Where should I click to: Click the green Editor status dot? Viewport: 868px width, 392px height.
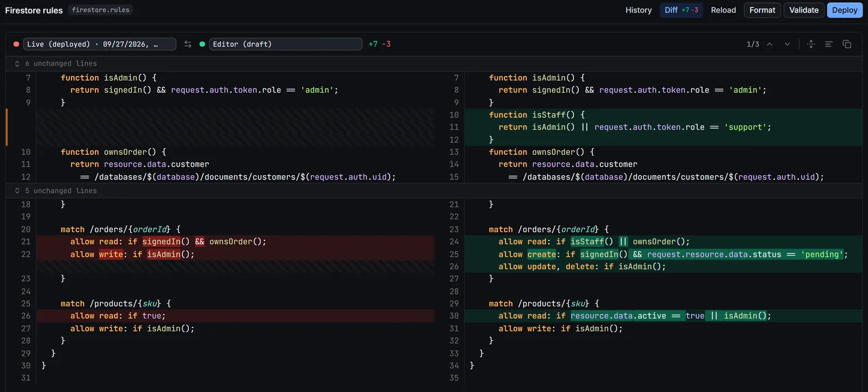[202, 44]
